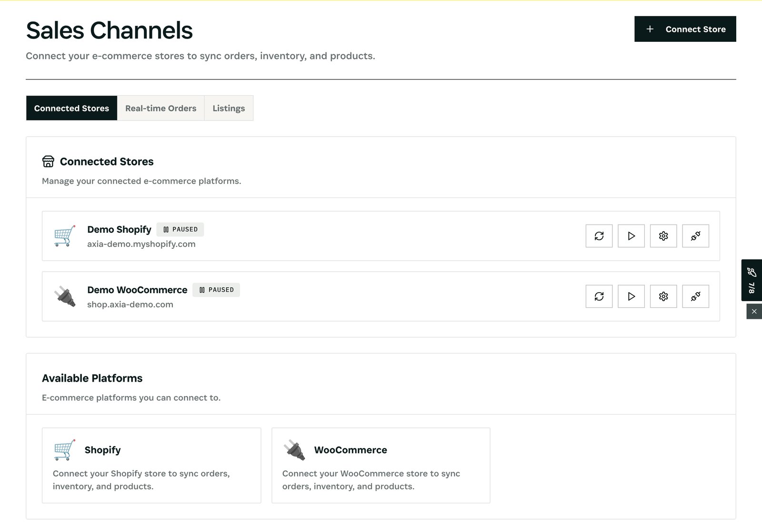Select the Shopify platform card
762x532 pixels.
pyautogui.click(x=151, y=465)
